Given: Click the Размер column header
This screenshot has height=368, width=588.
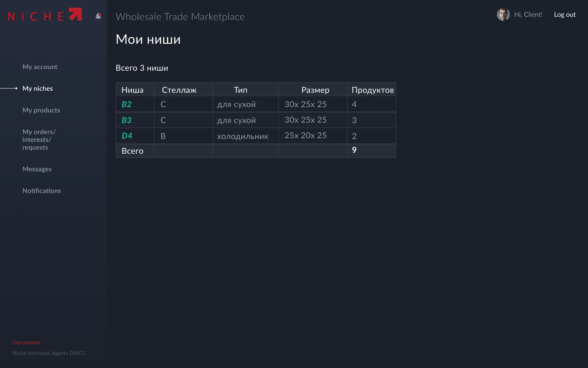Looking at the screenshot, I should tap(315, 90).
